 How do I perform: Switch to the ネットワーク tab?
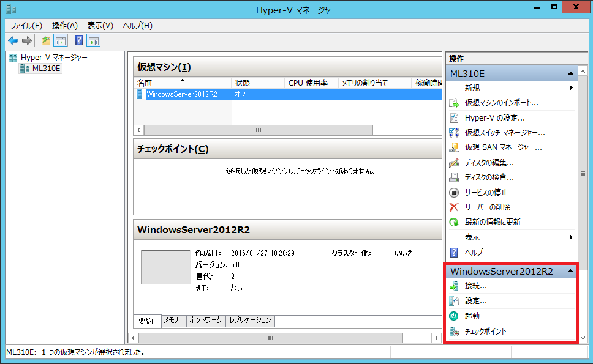point(205,321)
